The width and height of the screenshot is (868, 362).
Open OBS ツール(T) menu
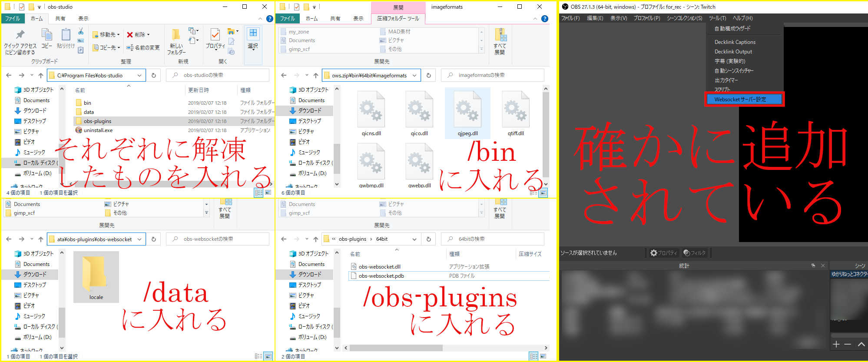[718, 18]
